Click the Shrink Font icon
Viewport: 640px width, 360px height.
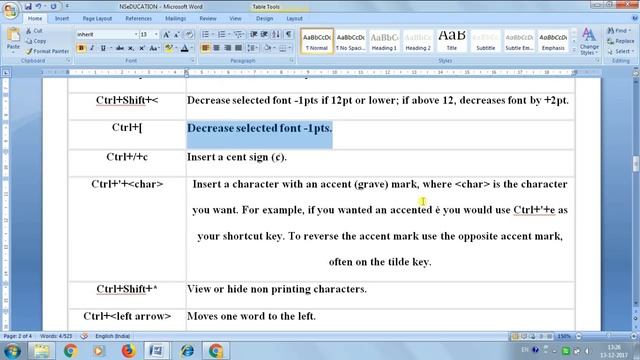pos(177,35)
